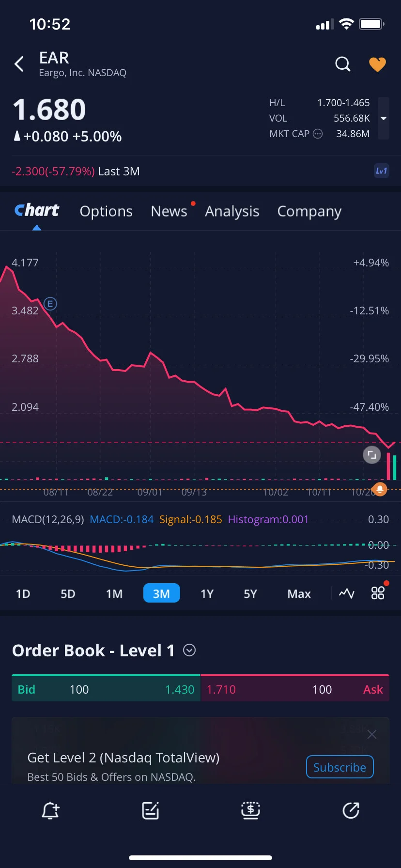Image resolution: width=401 pixels, height=868 pixels.
Task: Expand chart to full screen icon
Action: pyautogui.click(x=372, y=455)
